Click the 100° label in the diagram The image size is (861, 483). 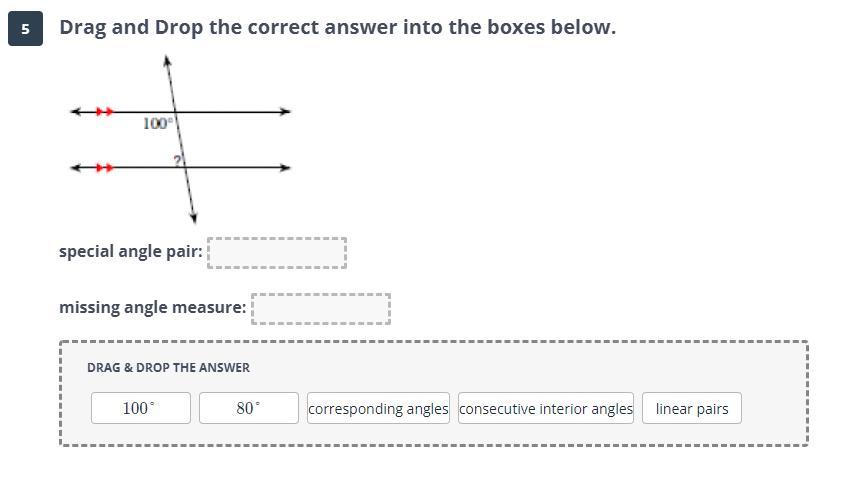point(157,123)
